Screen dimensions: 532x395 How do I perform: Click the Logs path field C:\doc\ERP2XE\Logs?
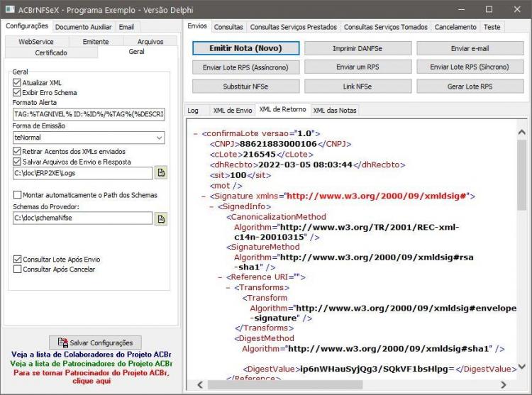coord(82,173)
